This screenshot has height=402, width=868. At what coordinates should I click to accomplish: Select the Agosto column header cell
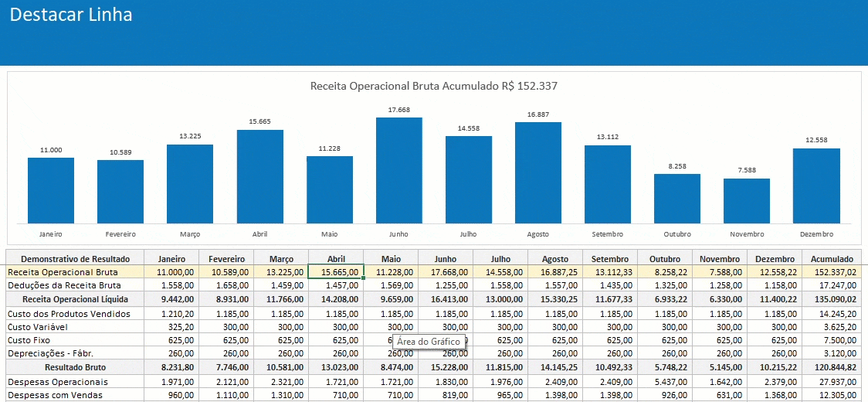pos(555,258)
